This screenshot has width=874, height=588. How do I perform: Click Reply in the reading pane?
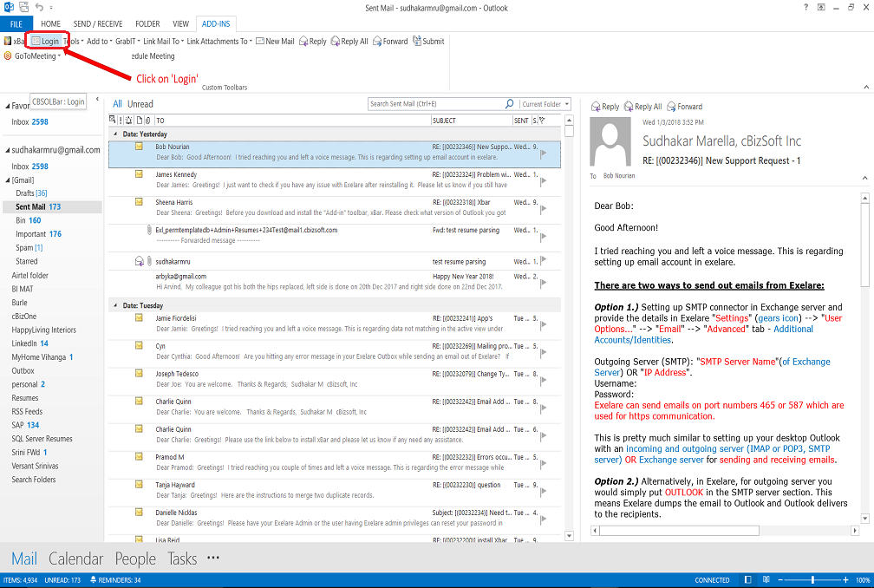605,107
